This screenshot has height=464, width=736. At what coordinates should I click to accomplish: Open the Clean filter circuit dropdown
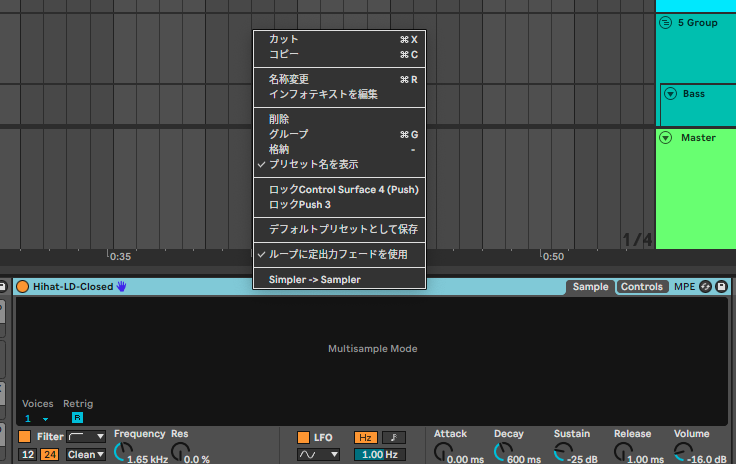tap(86, 455)
